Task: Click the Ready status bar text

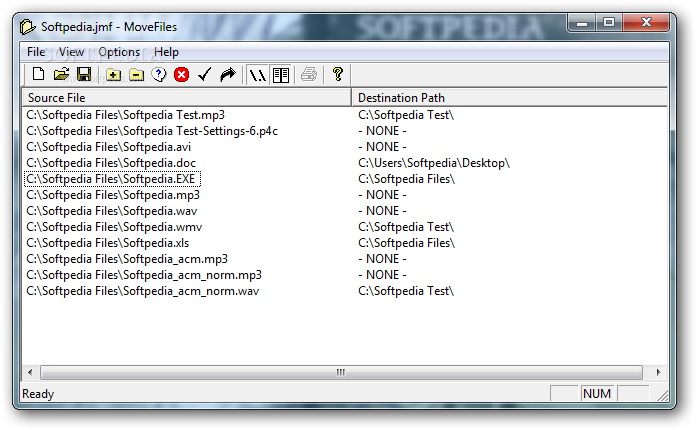Action: [x=38, y=394]
